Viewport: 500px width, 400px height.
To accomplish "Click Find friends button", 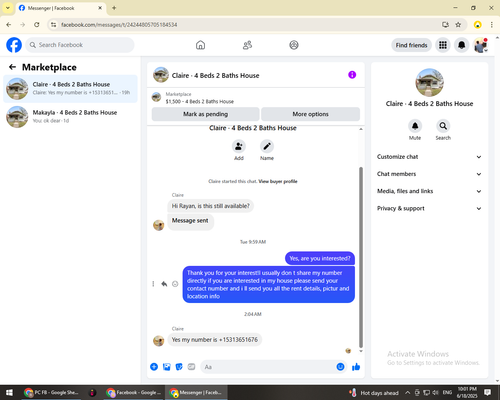I will pos(411,45).
